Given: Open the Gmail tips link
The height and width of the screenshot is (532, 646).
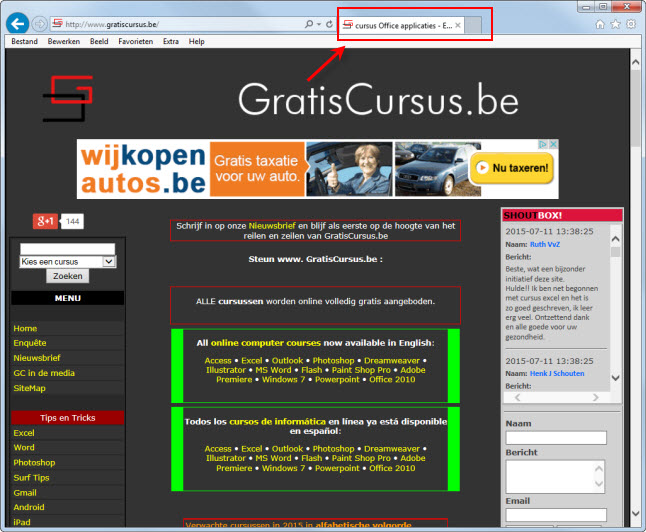Looking at the screenshot, I should [x=25, y=492].
